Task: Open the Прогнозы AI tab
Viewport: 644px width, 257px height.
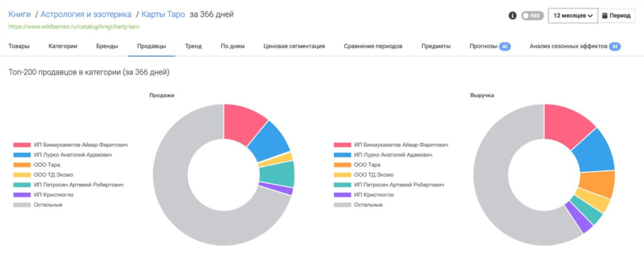Action: 490,46
